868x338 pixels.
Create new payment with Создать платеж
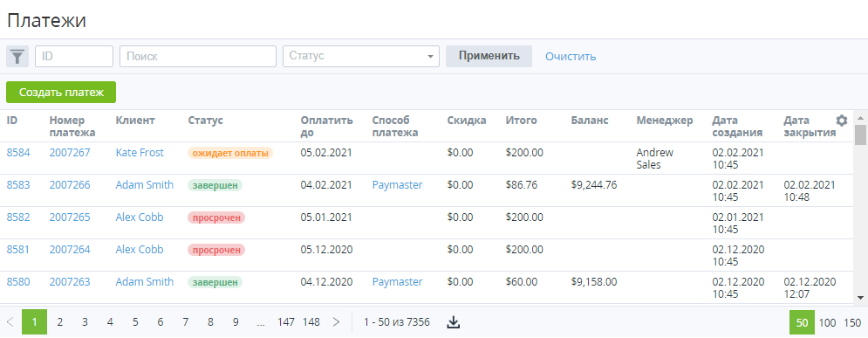61,93
